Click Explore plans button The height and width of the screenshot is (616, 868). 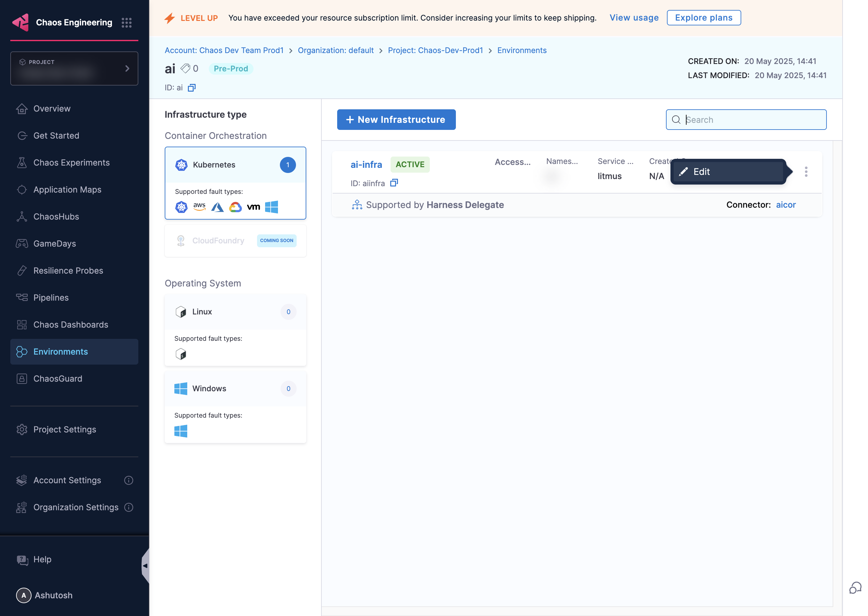[x=704, y=18]
